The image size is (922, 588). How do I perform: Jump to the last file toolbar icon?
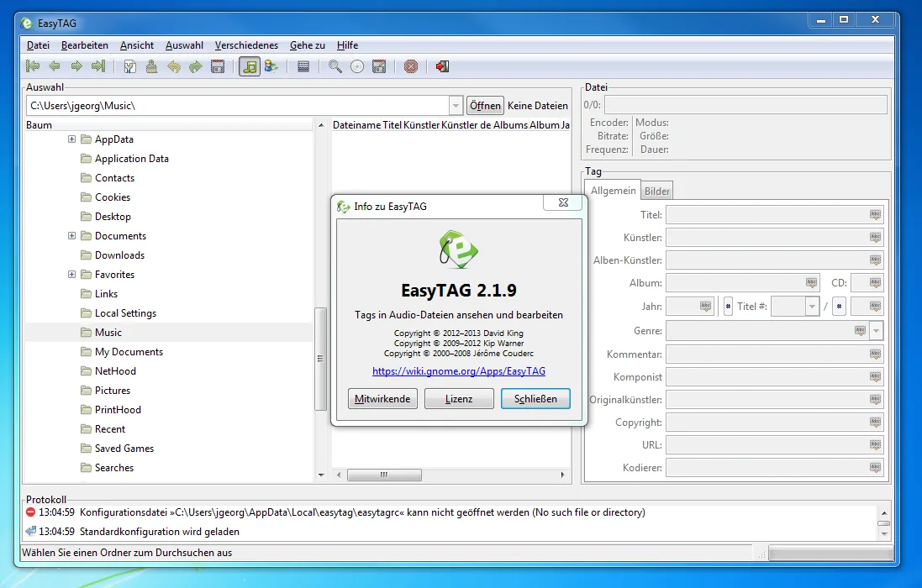(98, 66)
